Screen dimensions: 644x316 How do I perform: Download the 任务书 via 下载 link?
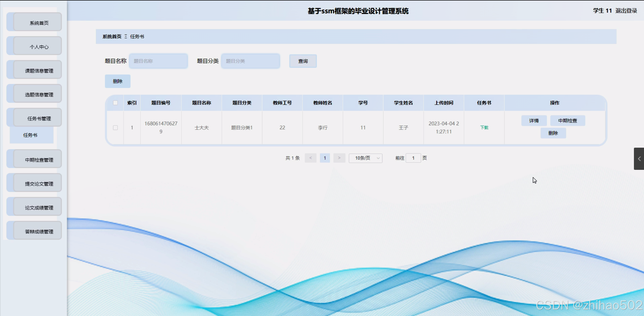484,128
